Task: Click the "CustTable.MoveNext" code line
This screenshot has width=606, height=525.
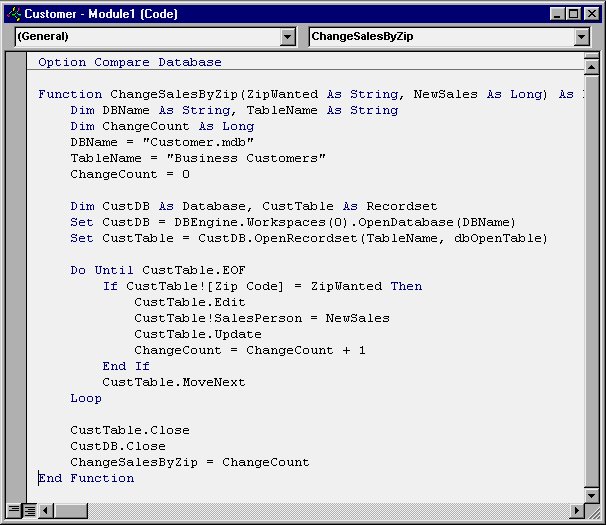Action: [x=173, y=382]
